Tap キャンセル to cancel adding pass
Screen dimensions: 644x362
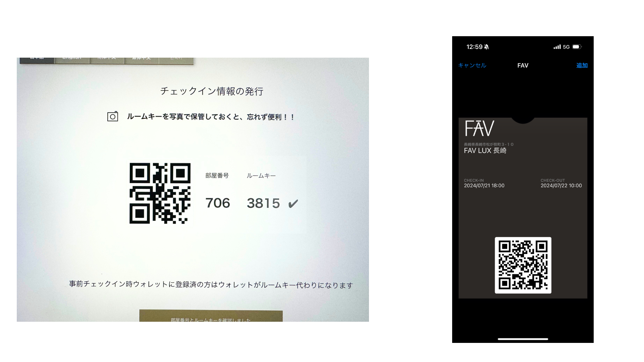click(472, 65)
